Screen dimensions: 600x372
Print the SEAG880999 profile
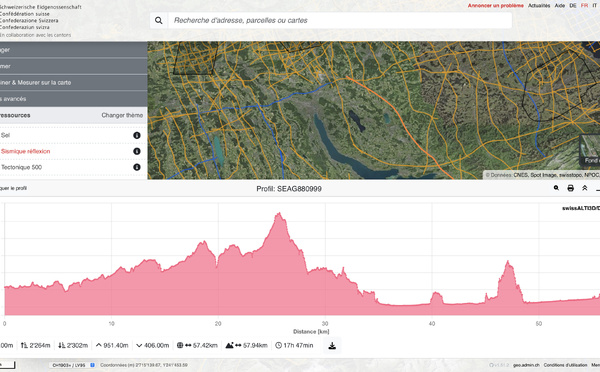tap(571, 188)
